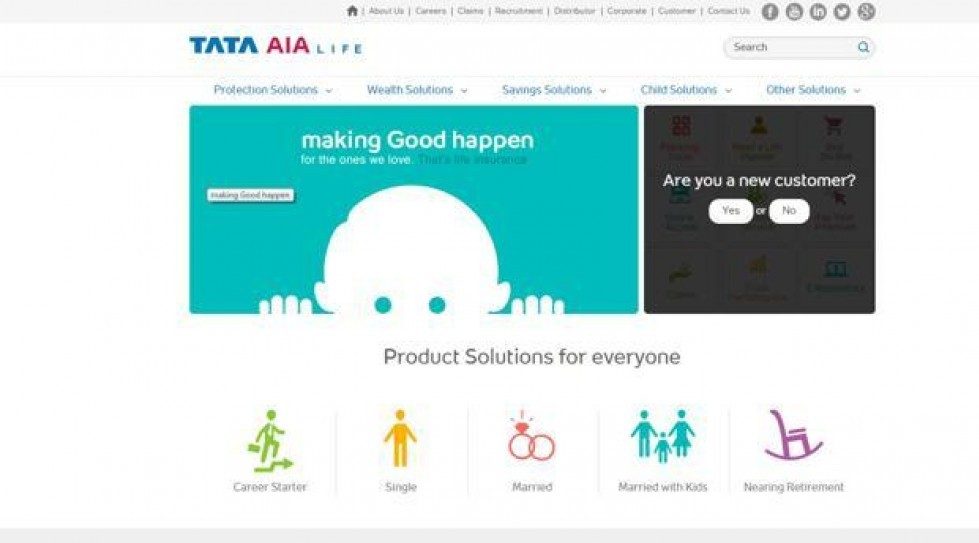Screen dimensions: 979x543
Task: Open the Other Solutions menu
Action: pyautogui.click(x=813, y=90)
